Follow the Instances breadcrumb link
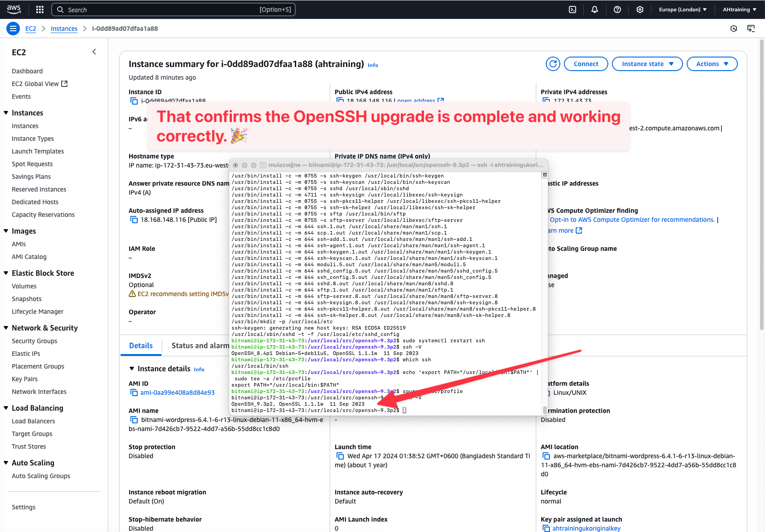Image resolution: width=765 pixels, height=532 pixels. coord(64,29)
